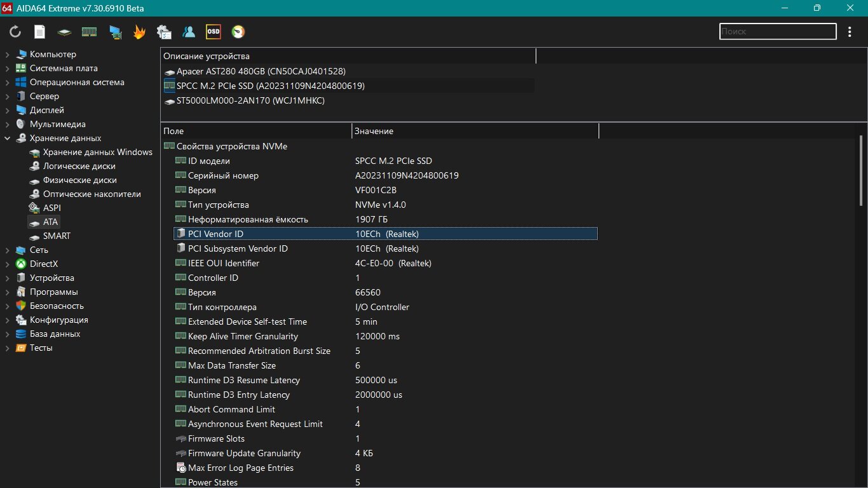Select the IEEE OUI Identifier row

[386, 264]
